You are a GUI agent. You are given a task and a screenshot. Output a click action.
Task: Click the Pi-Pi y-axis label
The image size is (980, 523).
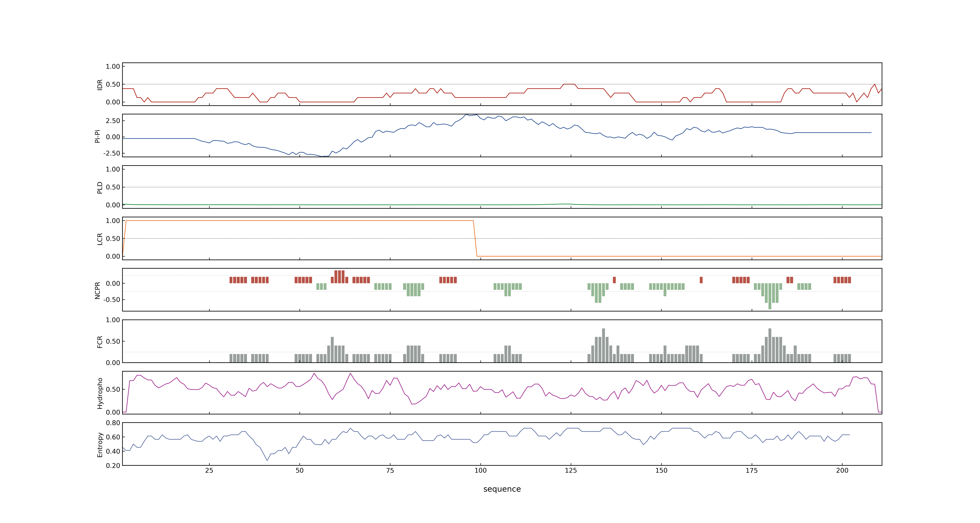[x=97, y=136]
